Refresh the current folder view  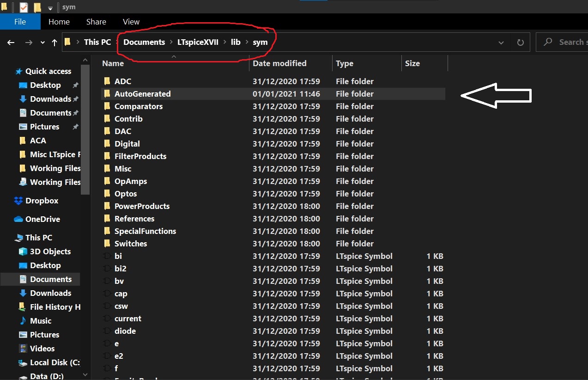point(521,43)
